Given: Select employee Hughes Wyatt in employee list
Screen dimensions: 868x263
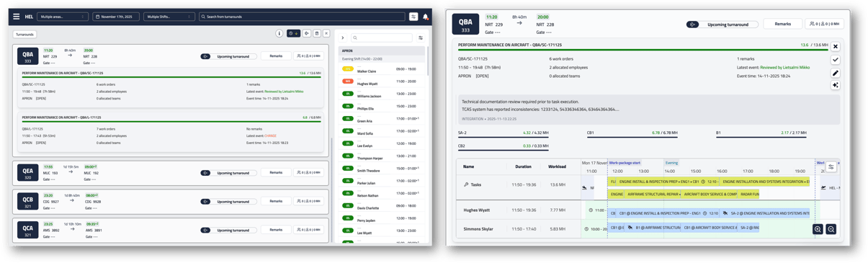Looking at the screenshot, I should [x=382, y=81].
